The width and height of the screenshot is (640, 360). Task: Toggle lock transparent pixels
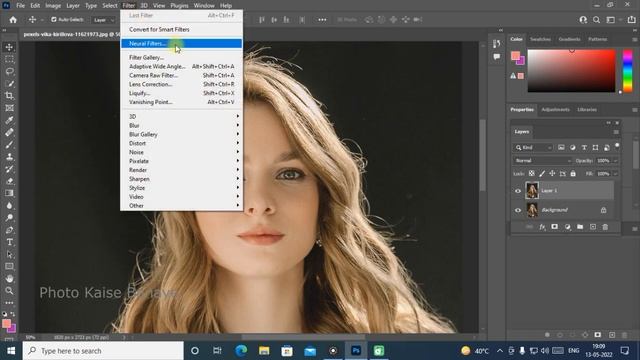tap(531, 173)
